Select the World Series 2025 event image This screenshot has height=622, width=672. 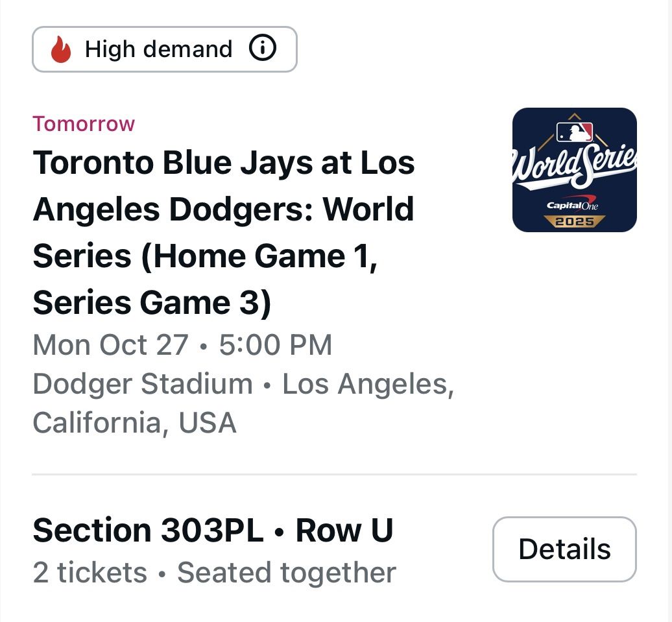click(x=573, y=169)
